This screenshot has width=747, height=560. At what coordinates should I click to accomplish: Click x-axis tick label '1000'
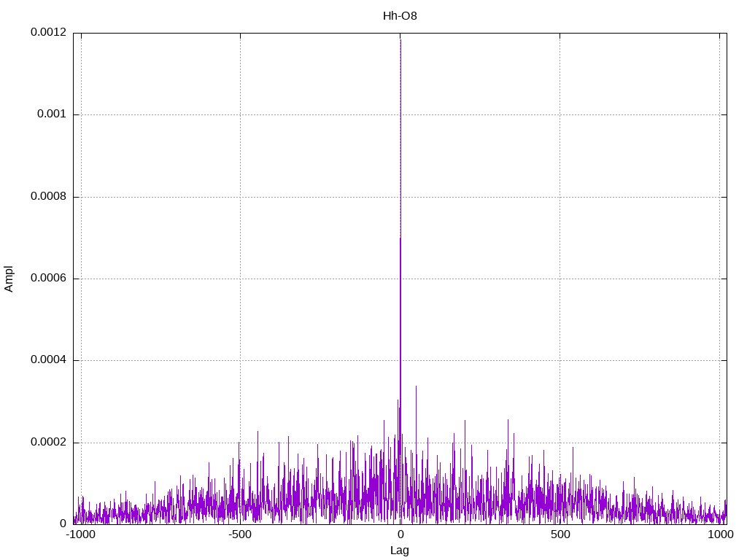click(720, 534)
